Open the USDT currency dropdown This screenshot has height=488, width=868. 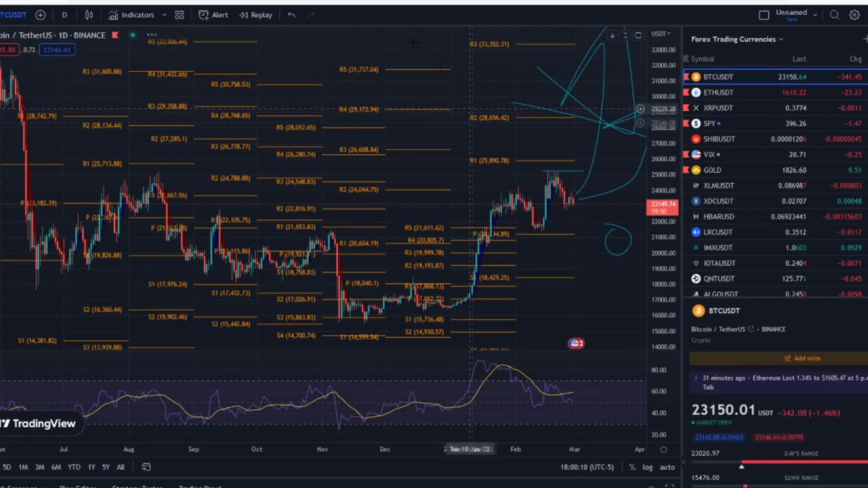pyautogui.click(x=661, y=34)
